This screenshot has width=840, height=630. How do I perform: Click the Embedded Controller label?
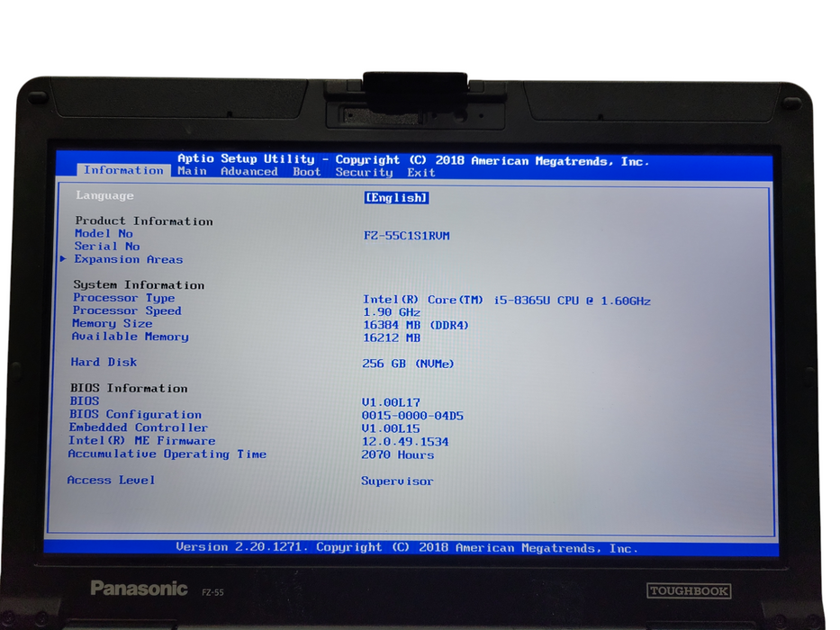pos(139,427)
